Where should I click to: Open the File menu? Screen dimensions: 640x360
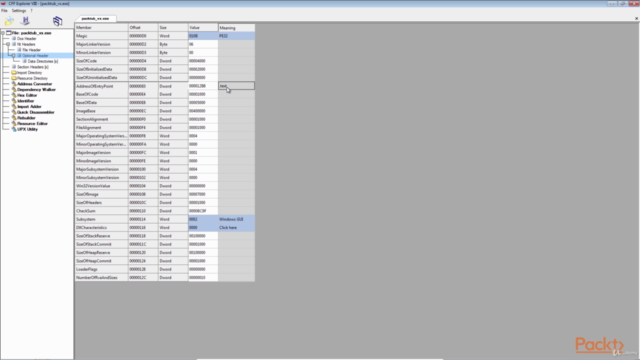[x=4, y=11]
